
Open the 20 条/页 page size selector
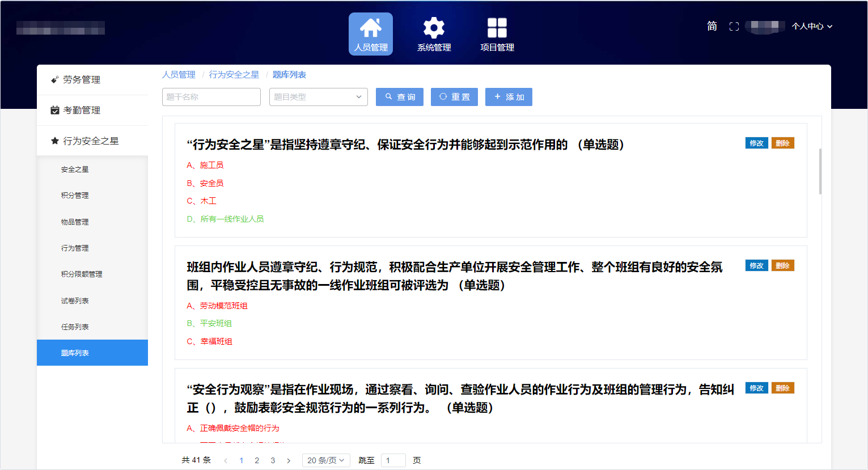[325, 460]
